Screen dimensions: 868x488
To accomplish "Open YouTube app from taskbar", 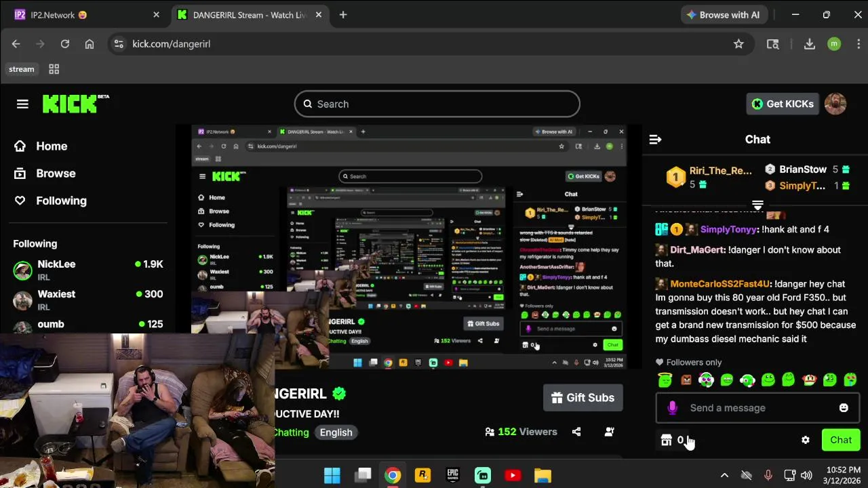I will [513, 475].
